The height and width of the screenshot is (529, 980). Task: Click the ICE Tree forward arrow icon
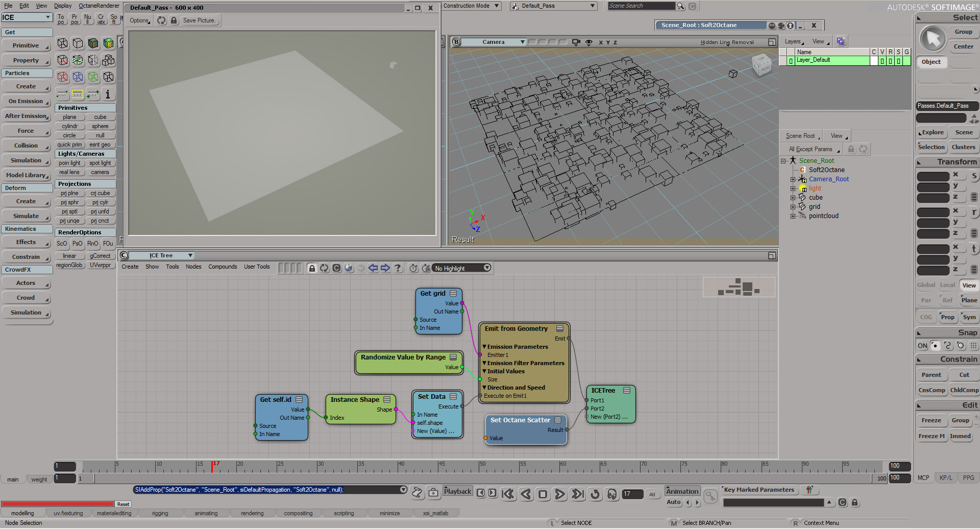(x=385, y=268)
